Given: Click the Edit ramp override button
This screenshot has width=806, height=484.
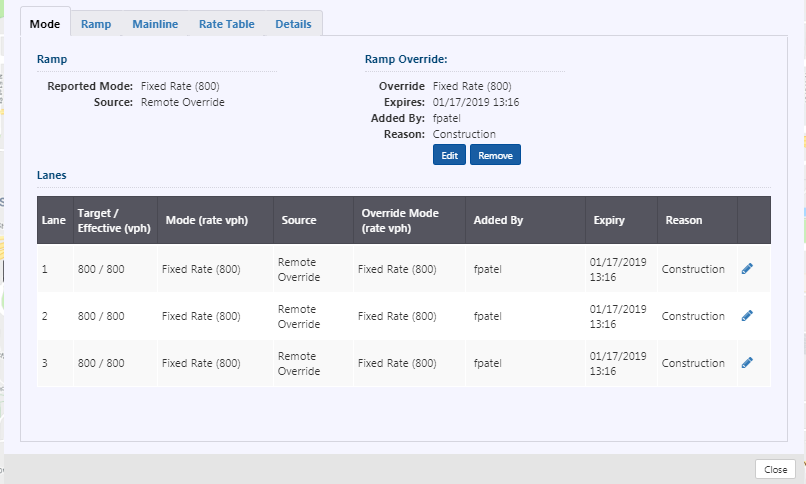Looking at the screenshot, I should (449, 155).
